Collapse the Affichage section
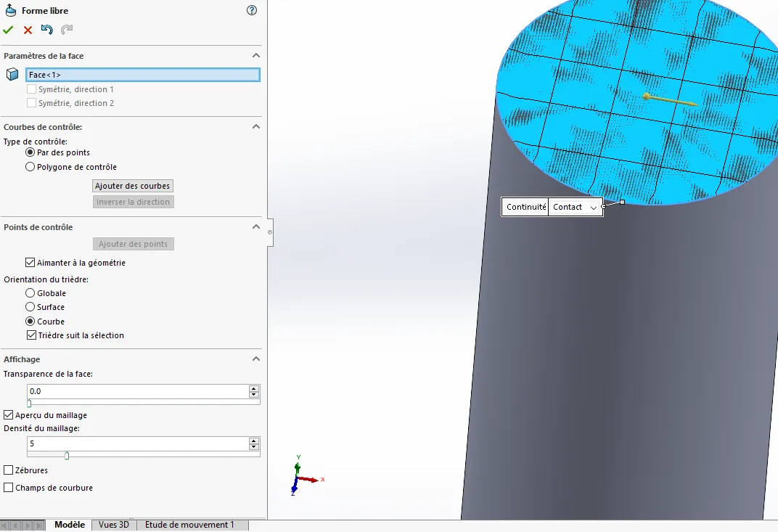 click(x=256, y=359)
